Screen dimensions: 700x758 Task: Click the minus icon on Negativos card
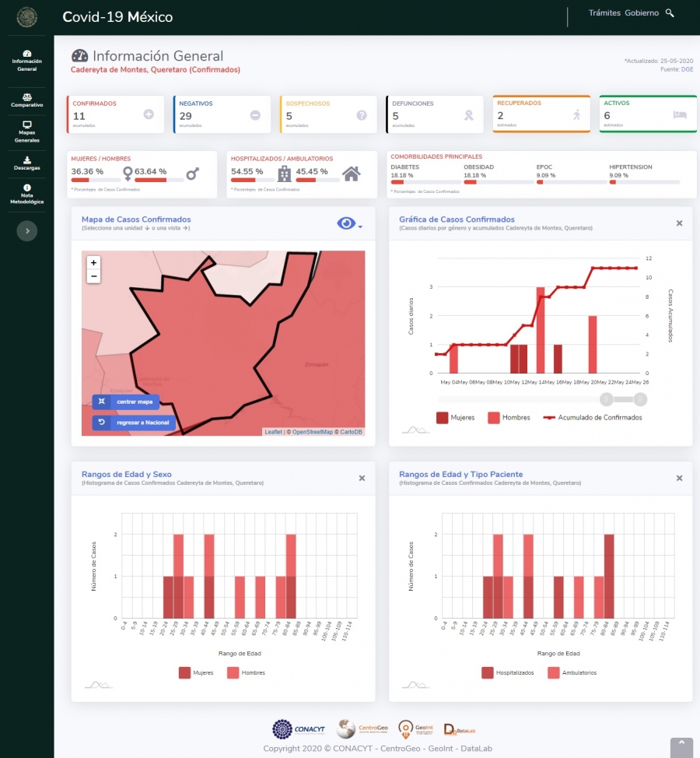255,115
